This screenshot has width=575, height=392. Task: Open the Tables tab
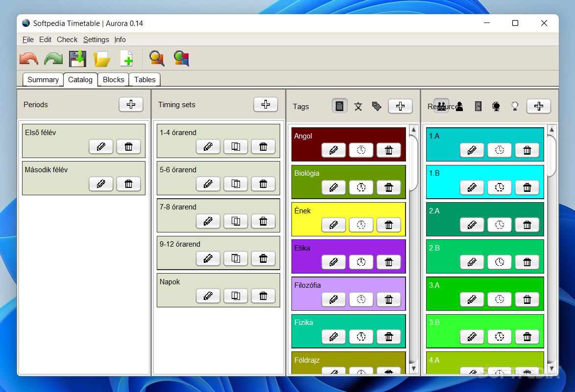(x=145, y=80)
